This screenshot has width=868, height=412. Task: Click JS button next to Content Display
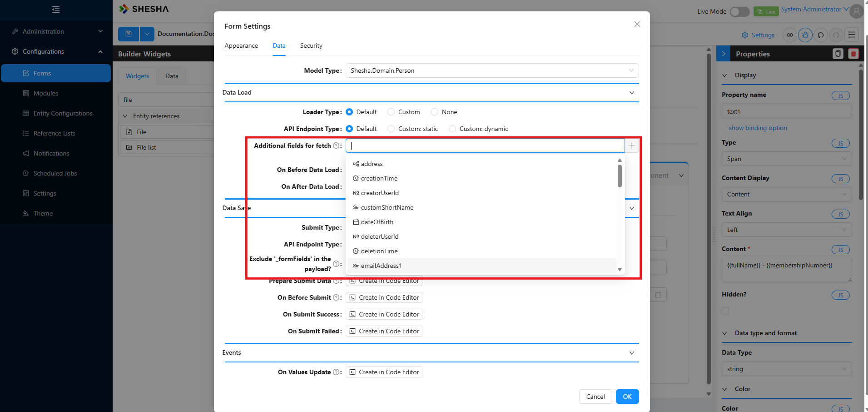841,179
